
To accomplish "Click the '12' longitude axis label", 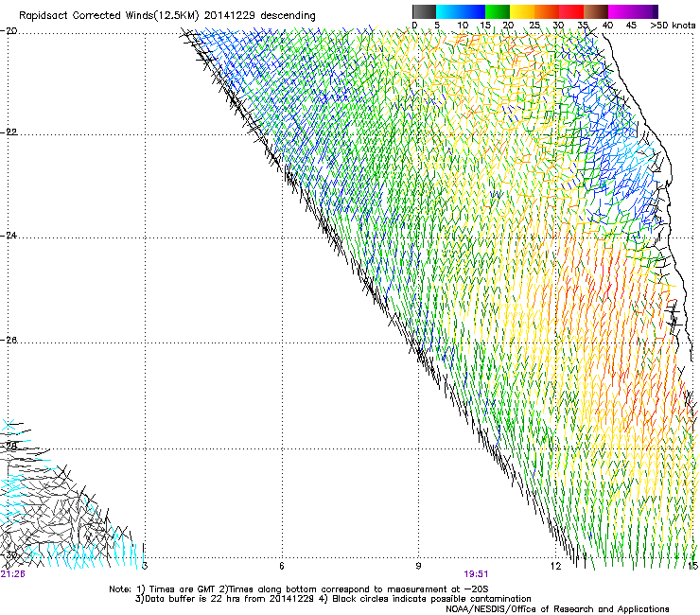I will [x=555, y=566].
